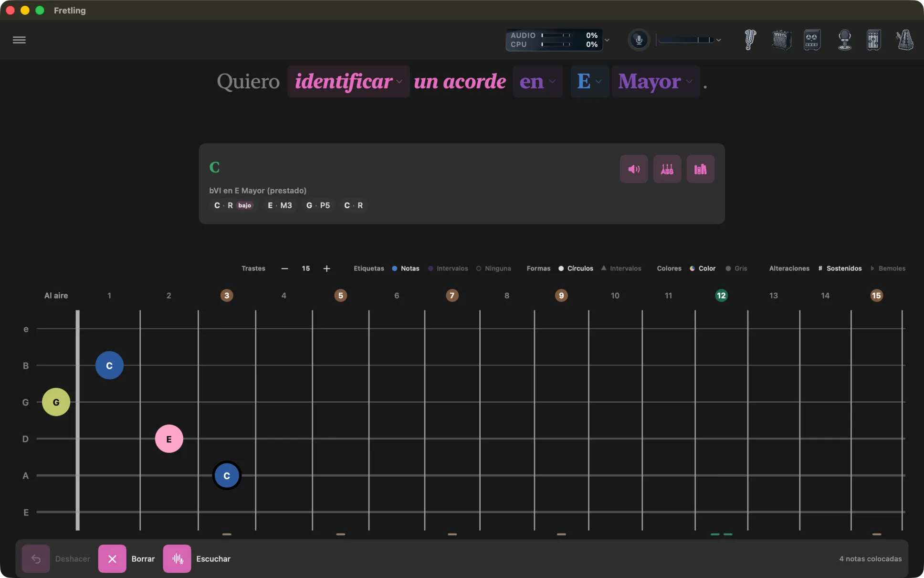Image resolution: width=924 pixels, height=578 pixels.
Task: Adjust the microphone input level slider
Action: click(686, 40)
